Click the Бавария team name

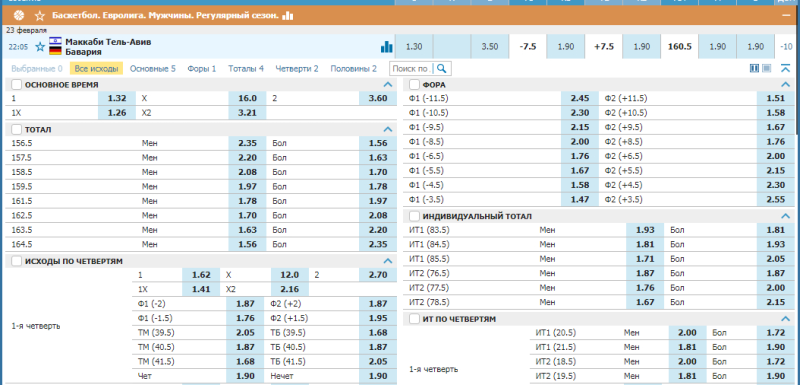(x=83, y=52)
